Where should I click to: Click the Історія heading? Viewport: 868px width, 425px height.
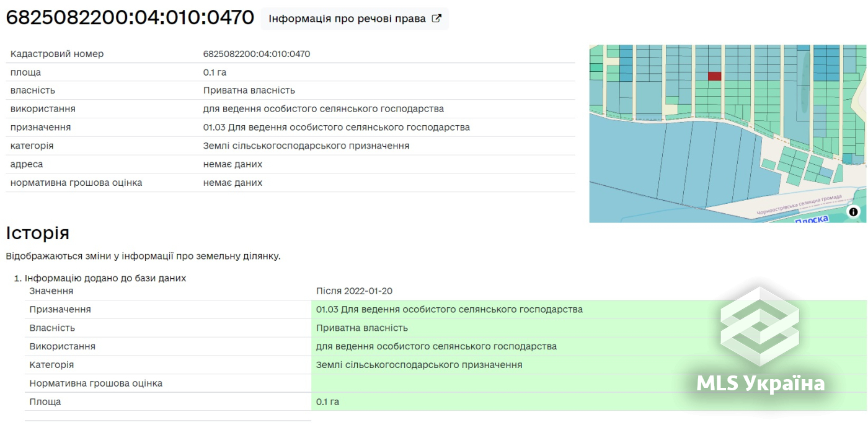point(38,234)
